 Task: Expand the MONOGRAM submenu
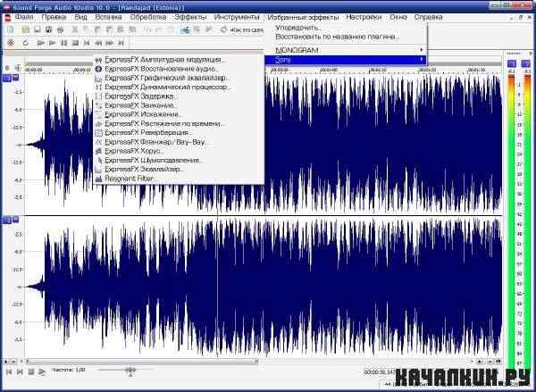point(346,50)
